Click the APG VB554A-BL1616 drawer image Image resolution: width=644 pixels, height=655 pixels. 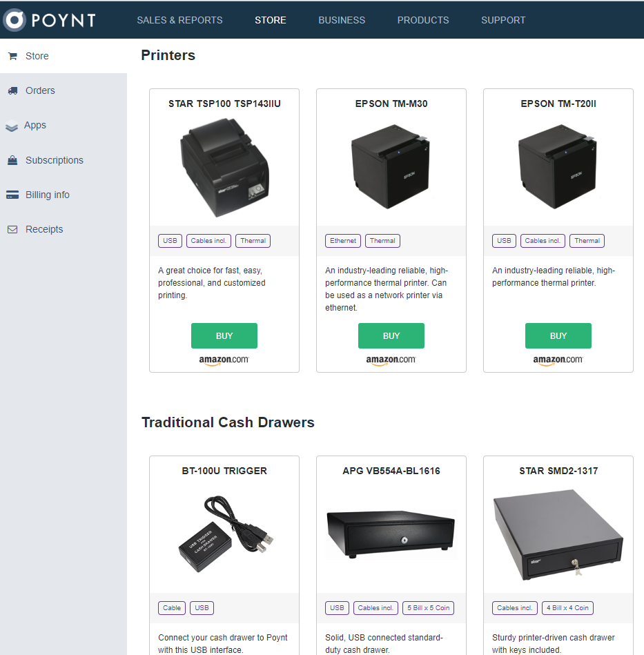point(391,534)
